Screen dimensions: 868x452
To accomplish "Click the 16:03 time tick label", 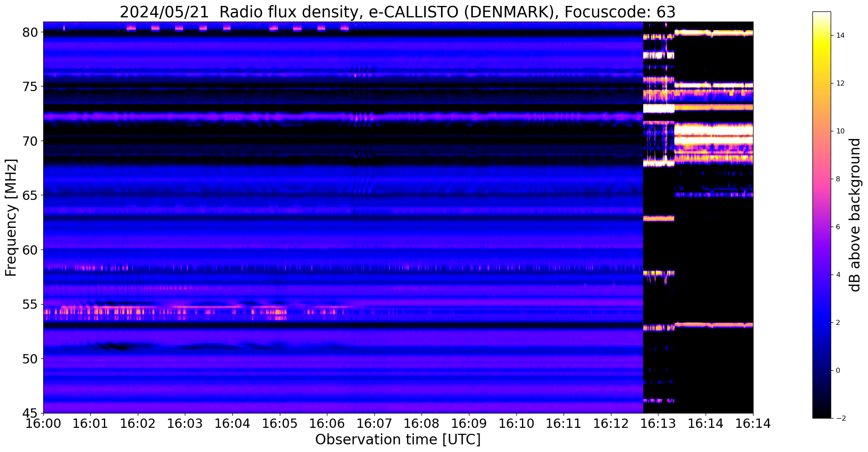I will (x=185, y=423).
